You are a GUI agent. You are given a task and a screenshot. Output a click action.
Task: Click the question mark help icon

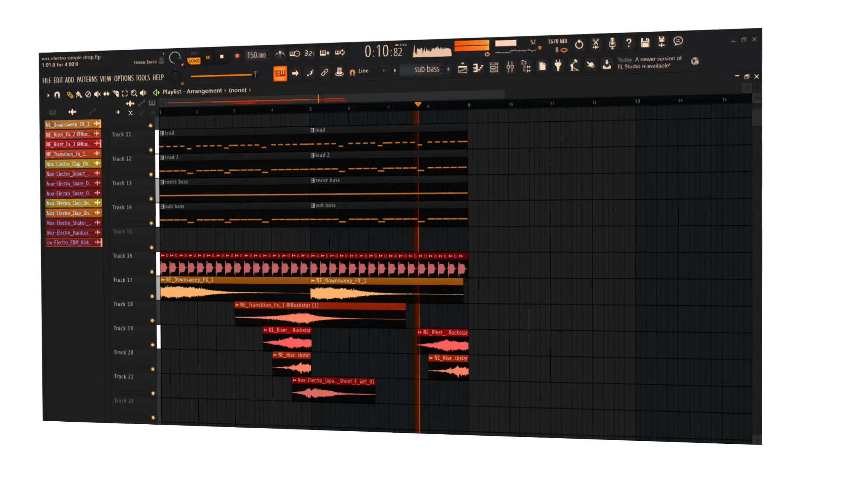[x=629, y=43]
